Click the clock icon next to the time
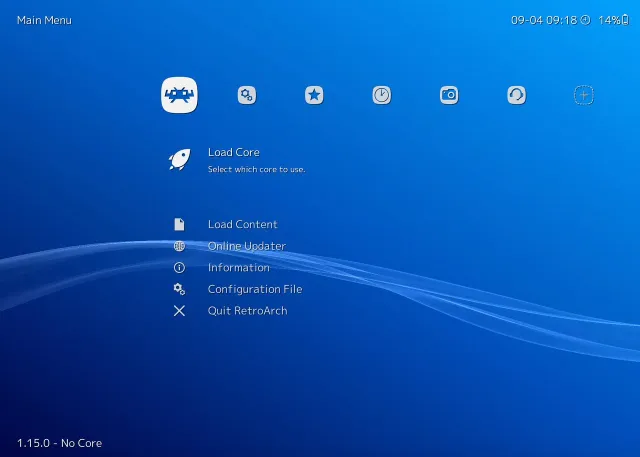 click(x=585, y=20)
